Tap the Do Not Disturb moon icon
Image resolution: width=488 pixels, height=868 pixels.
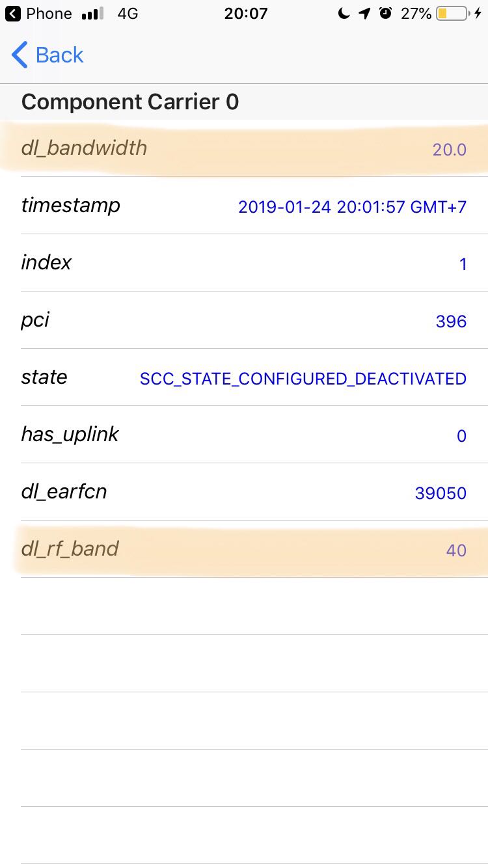[344, 13]
